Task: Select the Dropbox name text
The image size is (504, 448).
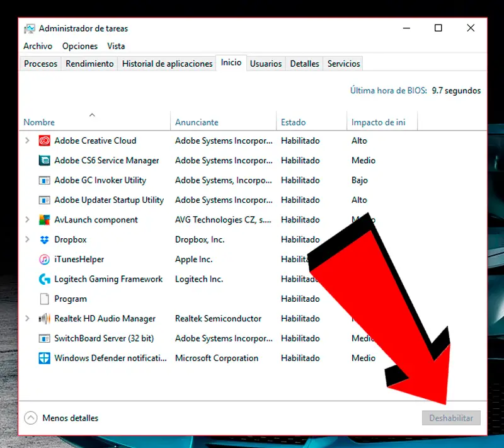Action: click(71, 239)
